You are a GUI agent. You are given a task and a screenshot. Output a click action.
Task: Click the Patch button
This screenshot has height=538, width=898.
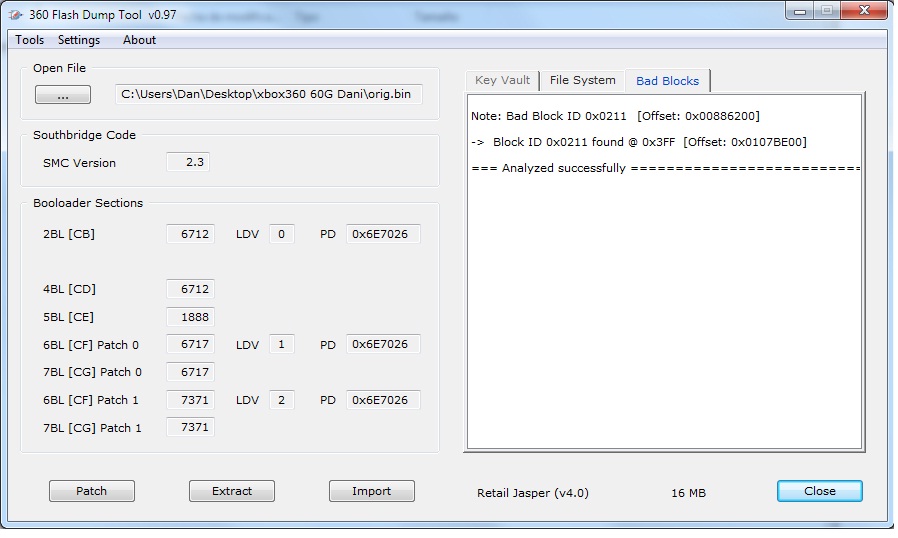click(x=92, y=491)
